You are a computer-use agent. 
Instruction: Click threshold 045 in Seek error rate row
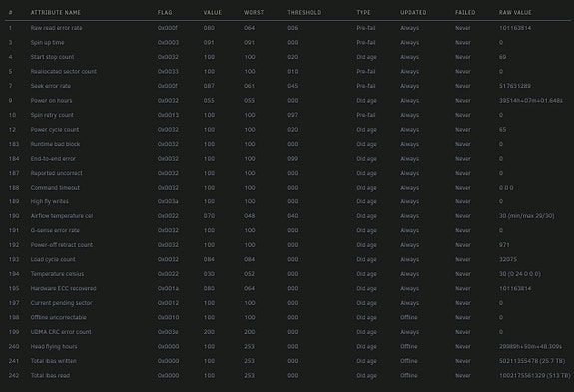pyautogui.click(x=293, y=86)
